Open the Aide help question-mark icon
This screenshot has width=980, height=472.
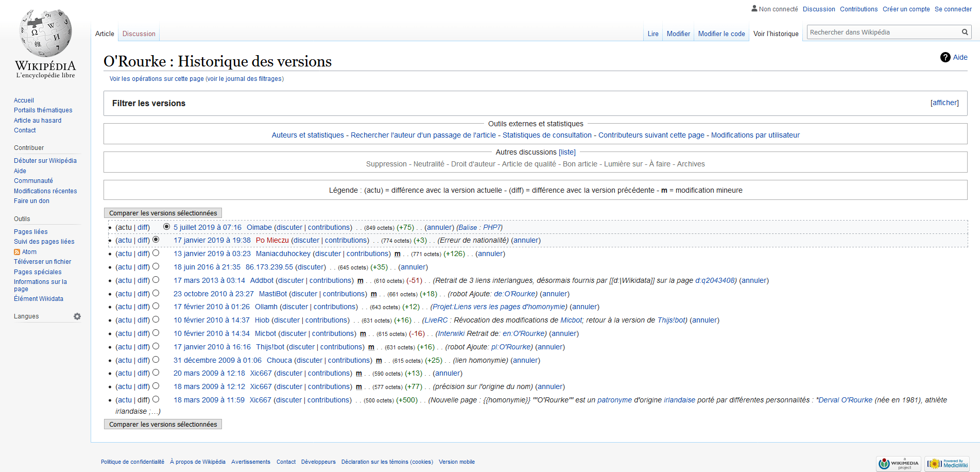click(945, 57)
